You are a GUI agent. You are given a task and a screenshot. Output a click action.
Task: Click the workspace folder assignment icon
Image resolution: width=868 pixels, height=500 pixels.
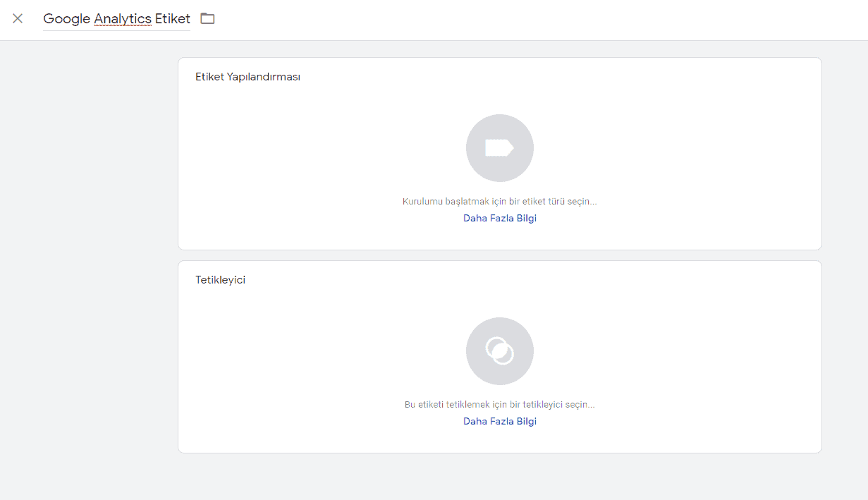207,18
